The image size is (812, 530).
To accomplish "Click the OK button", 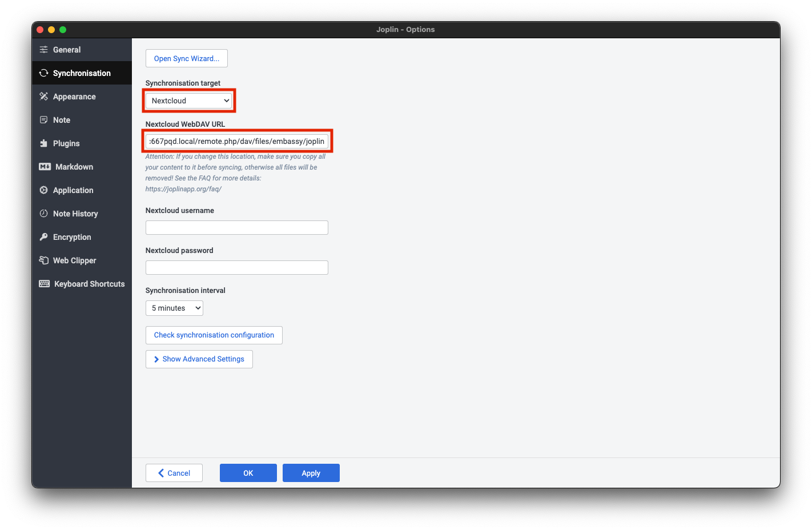I will (x=248, y=473).
